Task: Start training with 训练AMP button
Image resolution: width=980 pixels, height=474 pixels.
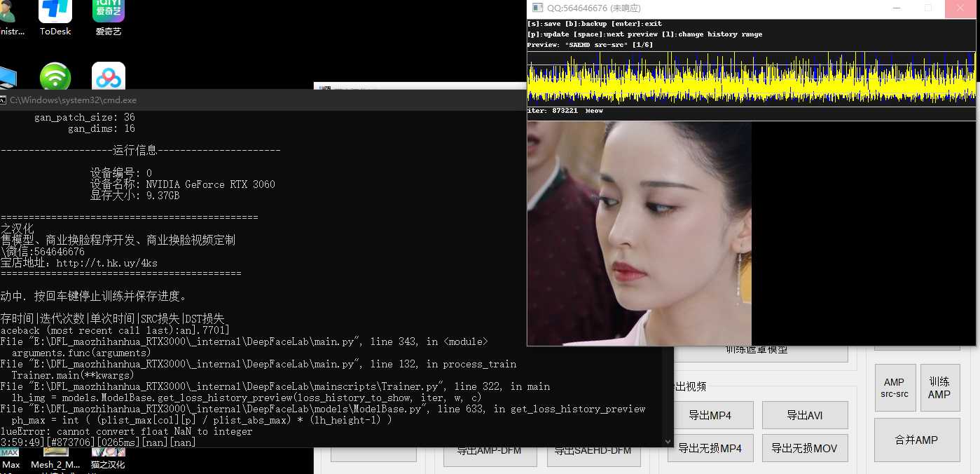Action: point(939,388)
